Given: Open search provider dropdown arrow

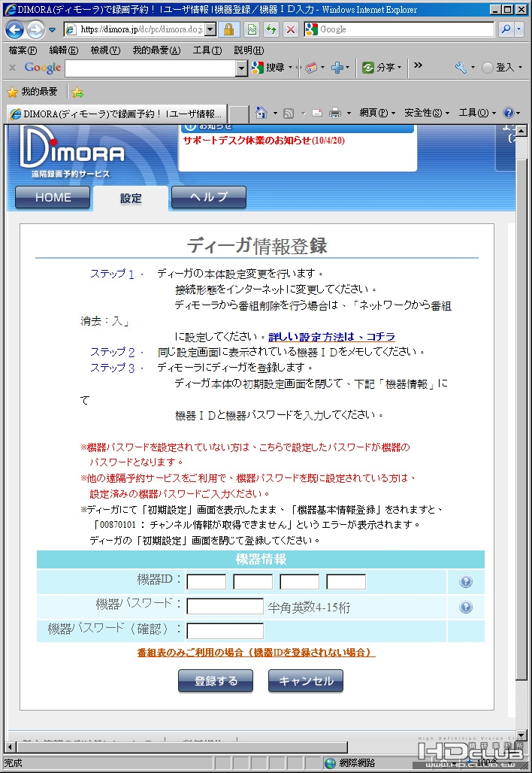Looking at the screenshot, I should (x=518, y=29).
